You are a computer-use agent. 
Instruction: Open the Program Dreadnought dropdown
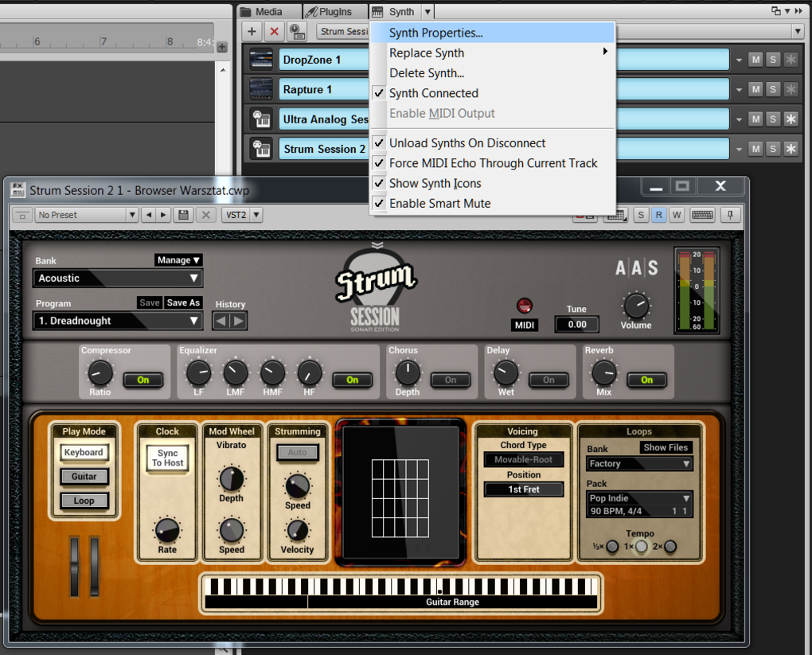pyautogui.click(x=118, y=321)
